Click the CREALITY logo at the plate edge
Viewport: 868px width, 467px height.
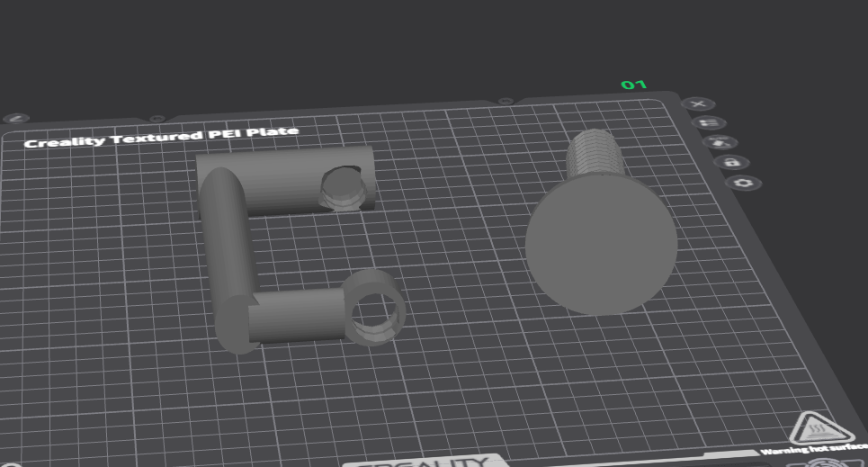[425, 462]
